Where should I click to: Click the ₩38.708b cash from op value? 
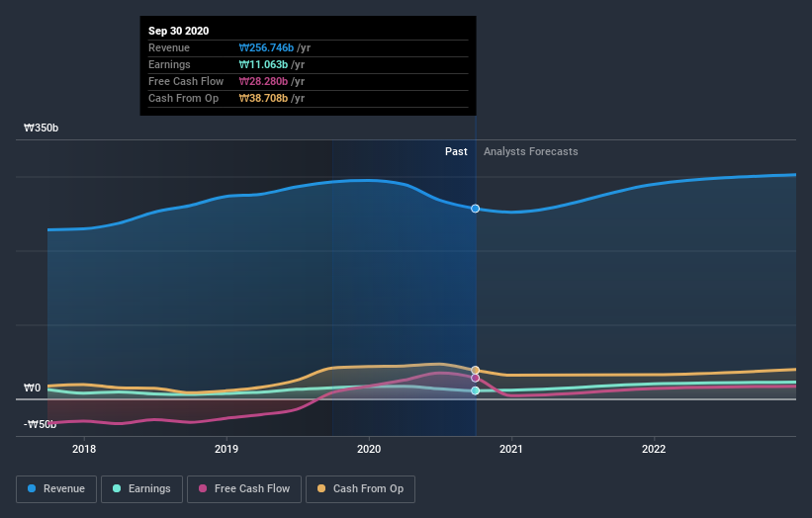pos(263,98)
